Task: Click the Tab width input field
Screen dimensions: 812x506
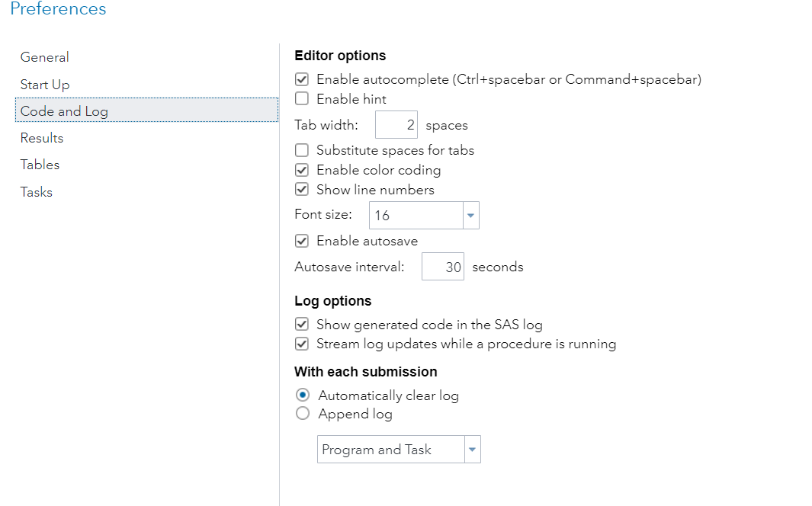Action: tap(396, 125)
